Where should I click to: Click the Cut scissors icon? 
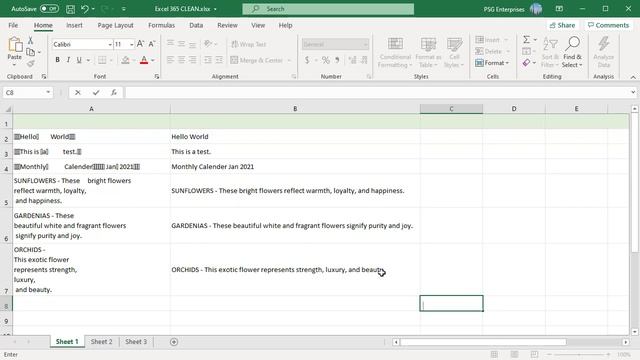(x=30, y=40)
